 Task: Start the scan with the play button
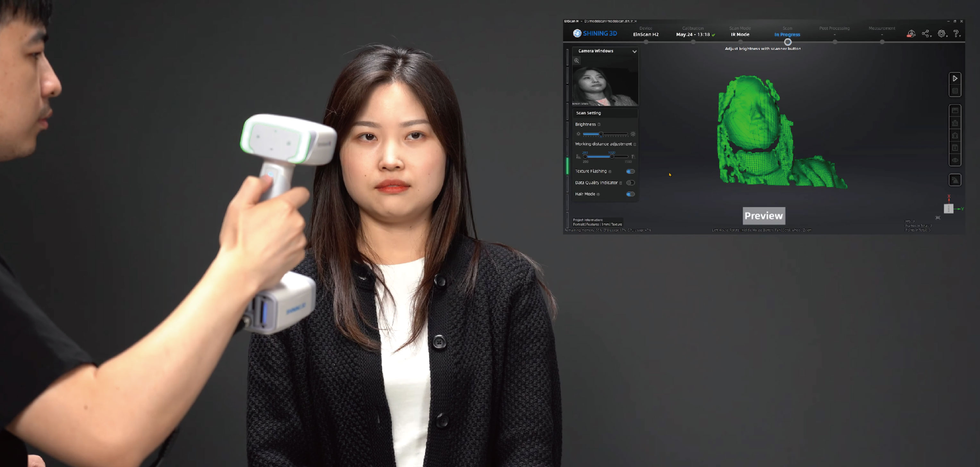pos(955,78)
